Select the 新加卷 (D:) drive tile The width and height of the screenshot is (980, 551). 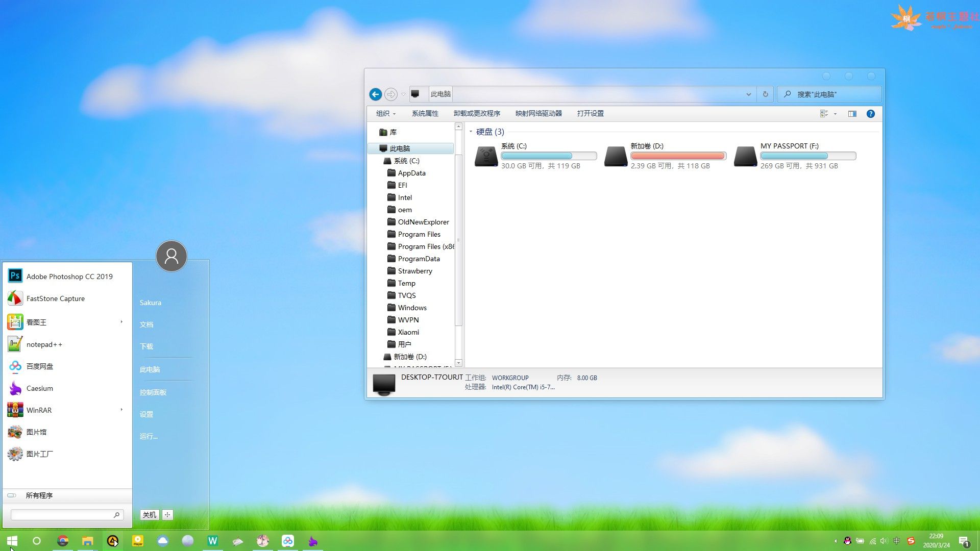665,156
